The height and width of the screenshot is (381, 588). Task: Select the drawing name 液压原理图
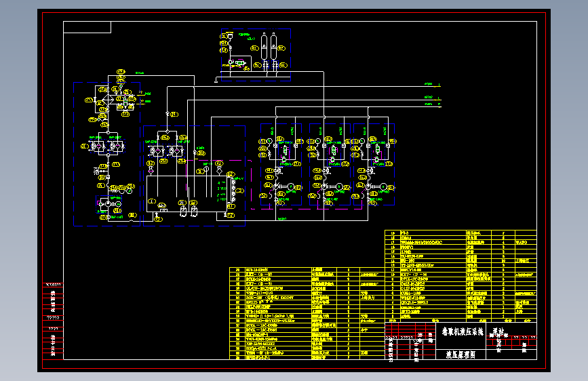tap(460, 355)
